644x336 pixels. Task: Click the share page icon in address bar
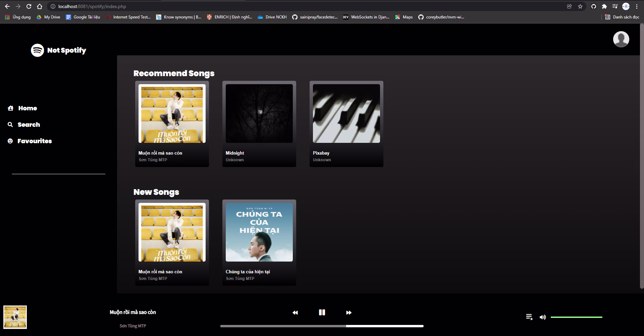570,6
